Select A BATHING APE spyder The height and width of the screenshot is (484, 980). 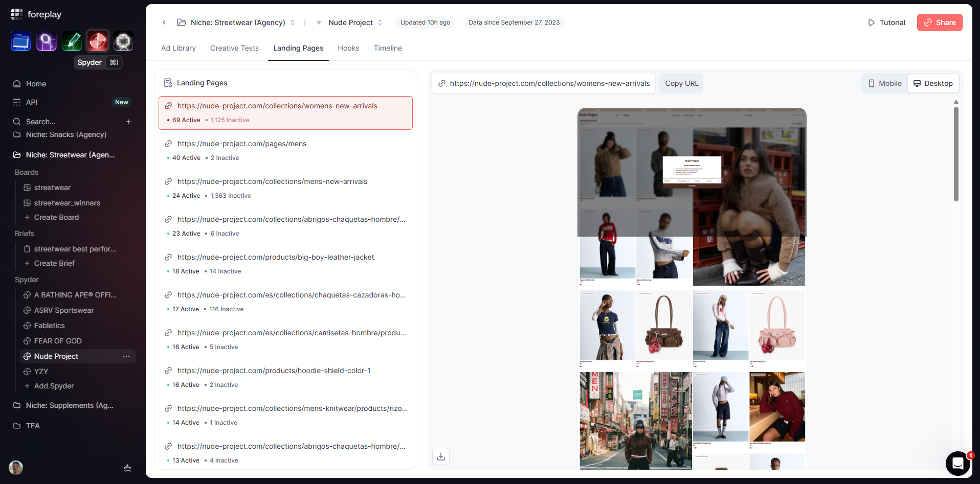point(75,295)
